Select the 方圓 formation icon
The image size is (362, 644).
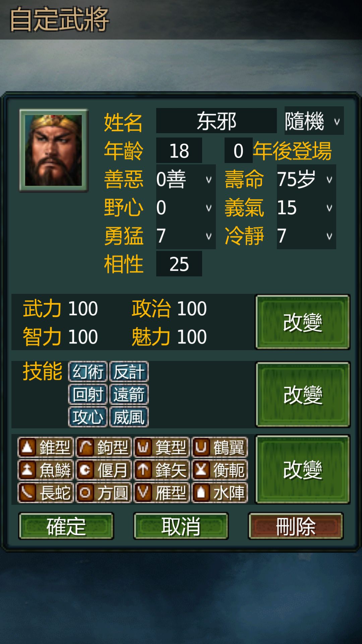tap(103, 493)
